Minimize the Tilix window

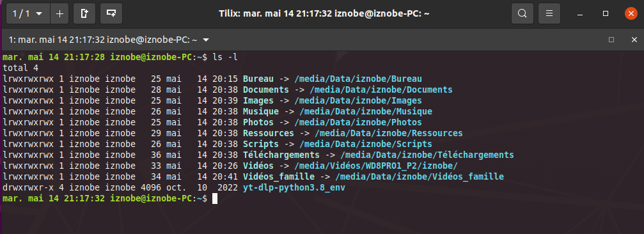pos(580,13)
